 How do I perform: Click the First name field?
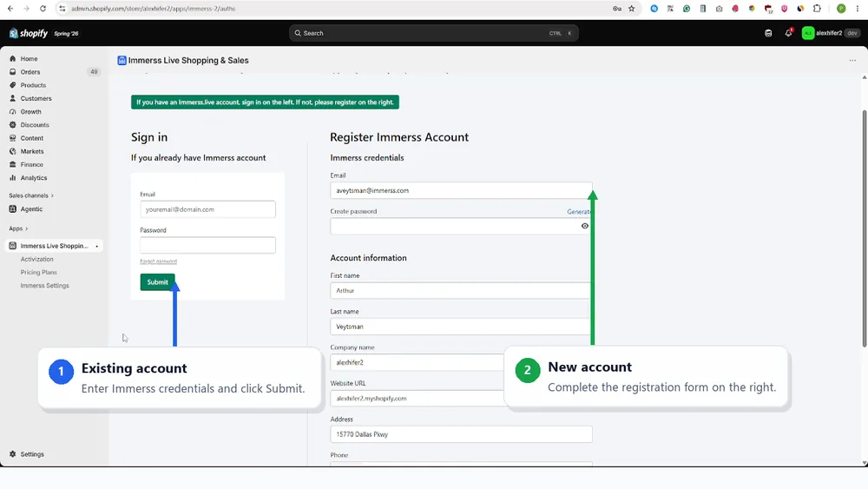tap(461, 291)
